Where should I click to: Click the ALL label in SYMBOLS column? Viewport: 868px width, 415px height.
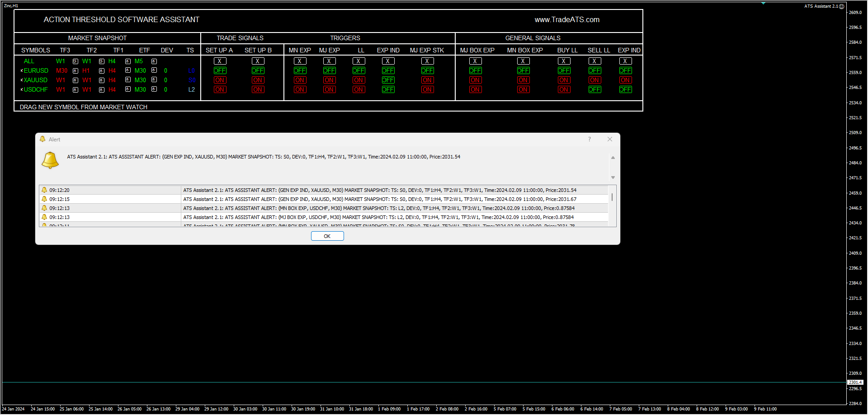click(x=29, y=61)
